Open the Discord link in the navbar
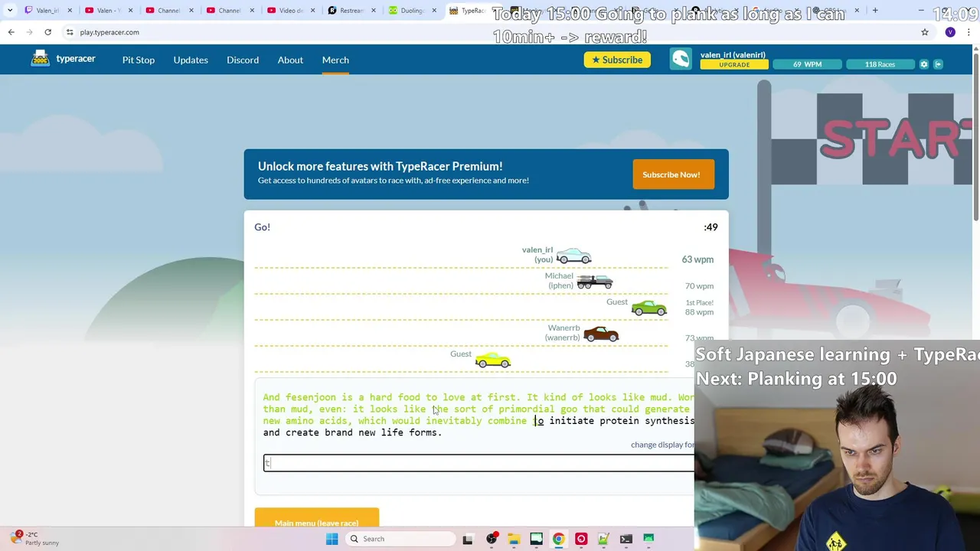The height and width of the screenshot is (551, 980). coord(243,60)
